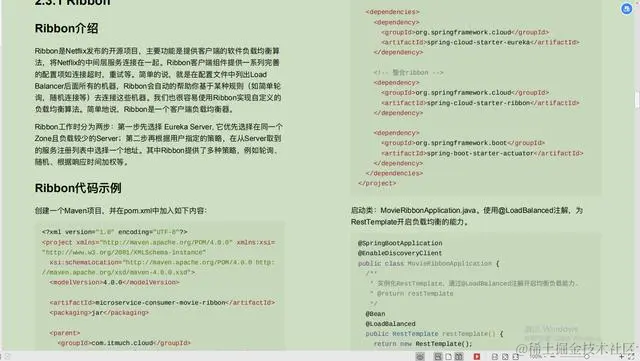Click the heading "Ribbon介绍"

[x=66, y=28]
